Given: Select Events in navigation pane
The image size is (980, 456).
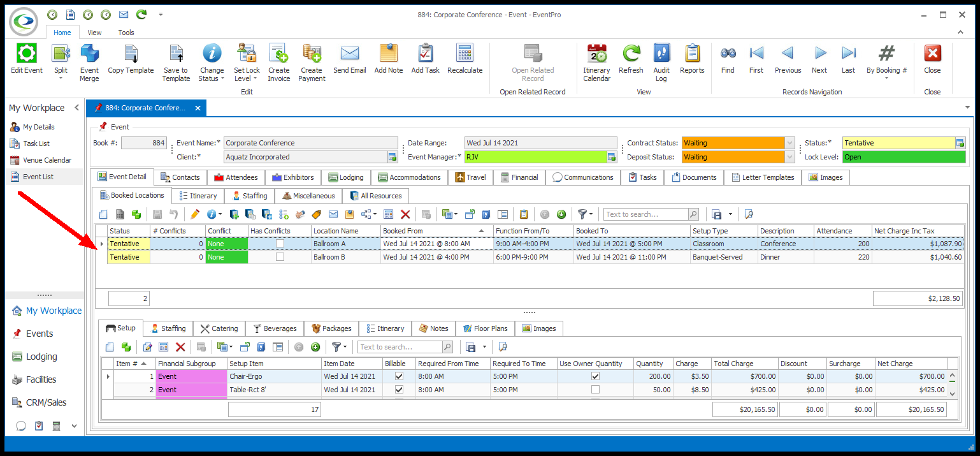Looking at the screenshot, I should [x=40, y=334].
